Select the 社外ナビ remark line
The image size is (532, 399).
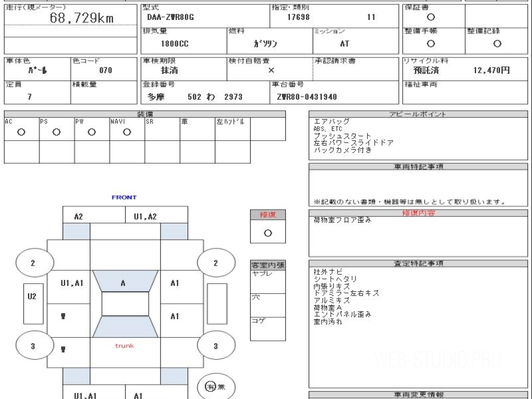328,271
